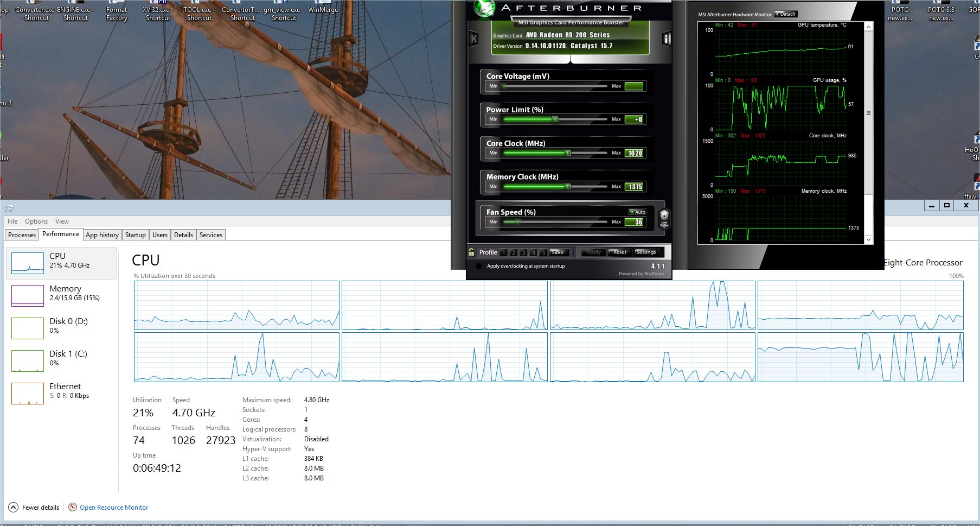The height and width of the screenshot is (526, 980).
Task: Switch to the App history tab
Action: tap(102, 235)
